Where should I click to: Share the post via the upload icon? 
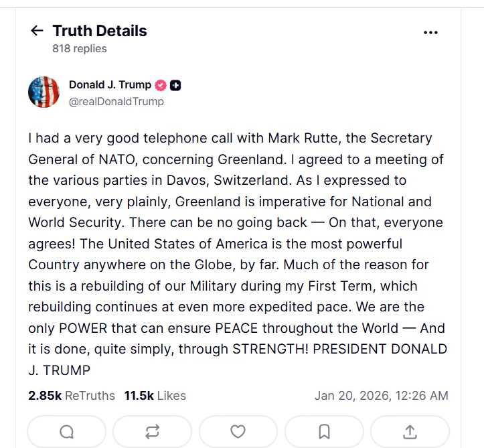click(x=410, y=431)
